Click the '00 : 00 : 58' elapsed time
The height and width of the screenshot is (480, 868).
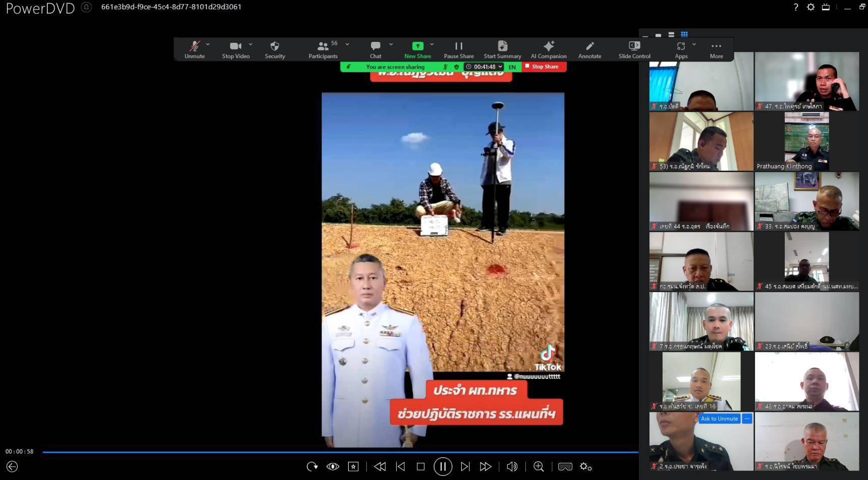20,452
